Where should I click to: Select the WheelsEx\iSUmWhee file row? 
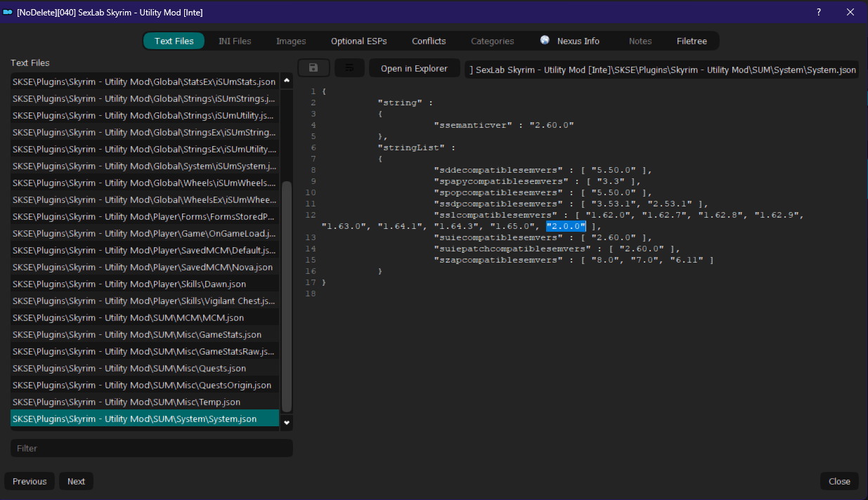click(x=145, y=200)
